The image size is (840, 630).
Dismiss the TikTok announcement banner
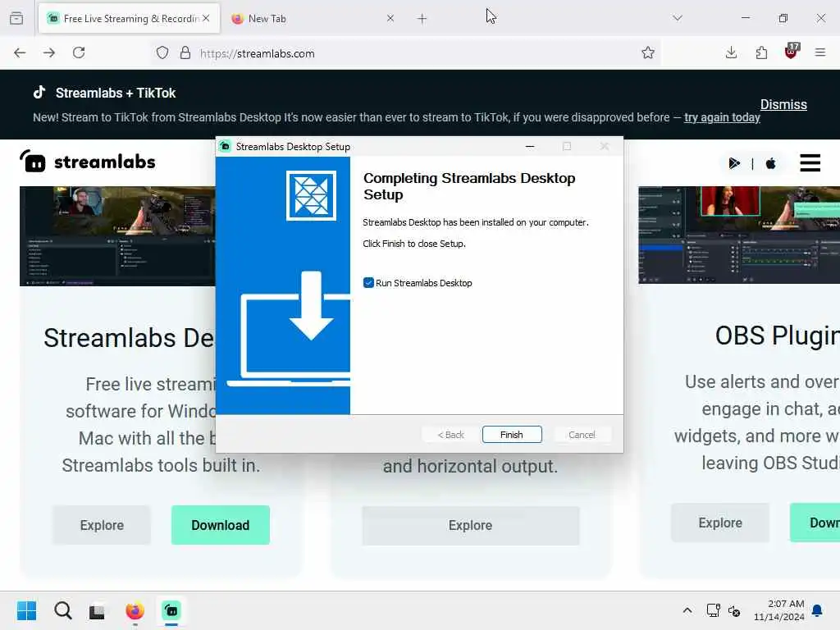click(783, 104)
